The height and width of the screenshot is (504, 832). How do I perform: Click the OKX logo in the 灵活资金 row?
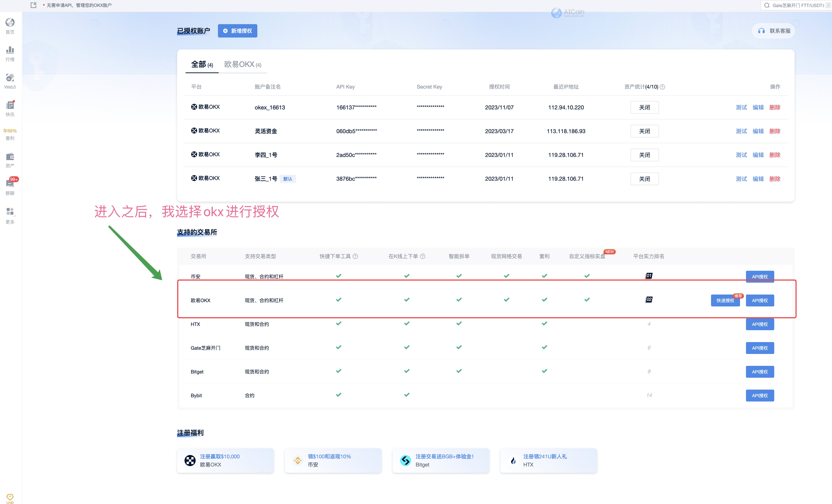tap(194, 131)
